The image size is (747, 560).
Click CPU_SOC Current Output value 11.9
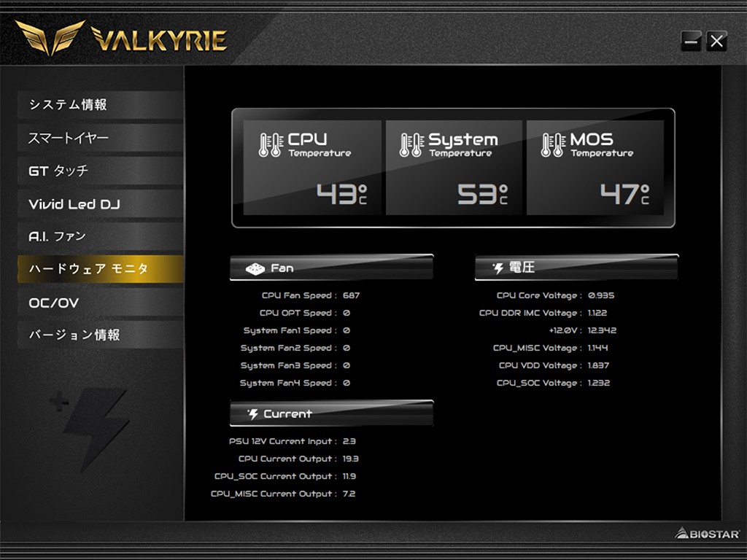[349, 476]
